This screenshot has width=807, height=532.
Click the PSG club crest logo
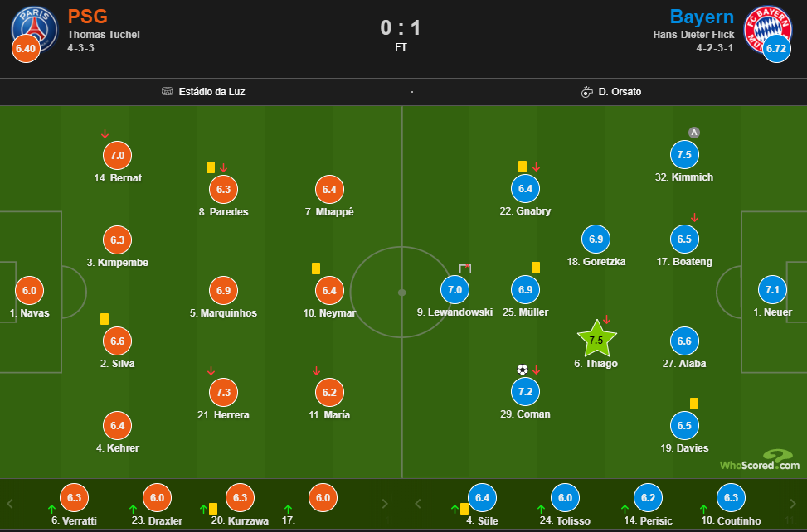pyautogui.click(x=35, y=28)
